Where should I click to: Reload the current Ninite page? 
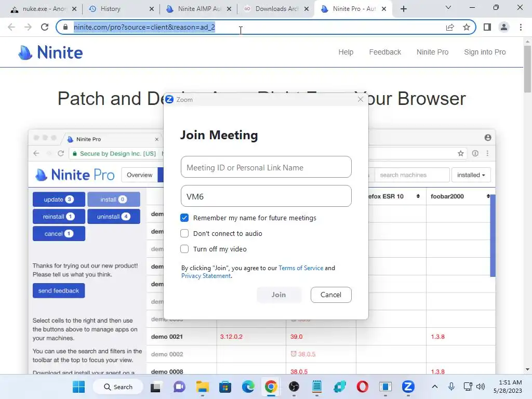coord(45,27)
